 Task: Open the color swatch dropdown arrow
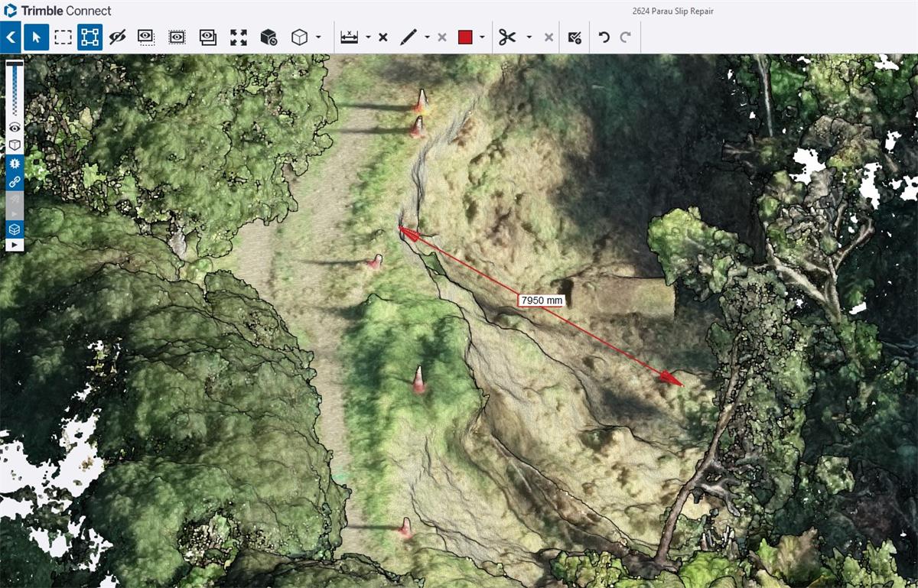click(x=482, y=37)
